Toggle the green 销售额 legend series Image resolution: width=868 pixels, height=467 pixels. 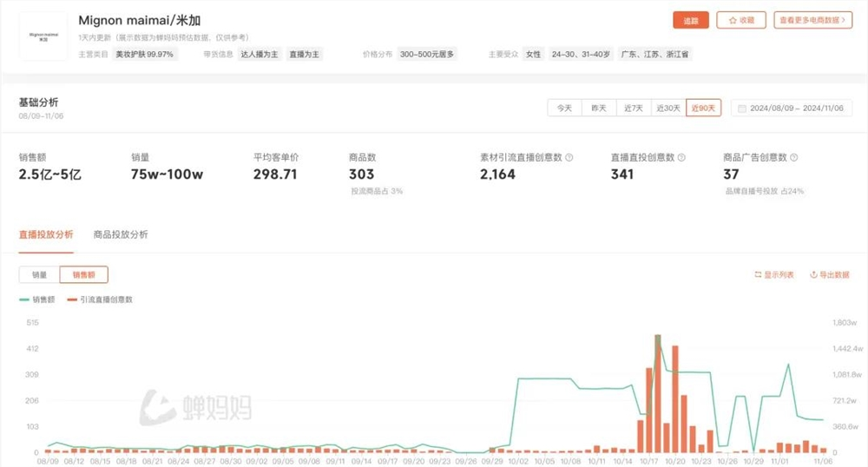(x=37, y=299)
